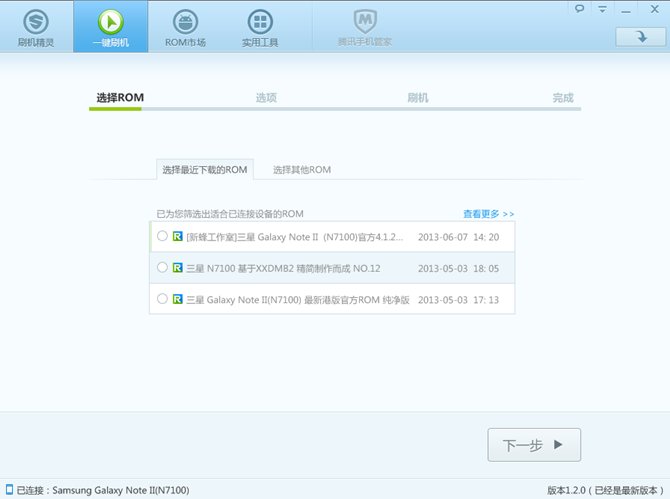This screenshot has height=499, width=670.
Task: Open the 刷机精灵 home icon
Action: (x=36, y=22)
